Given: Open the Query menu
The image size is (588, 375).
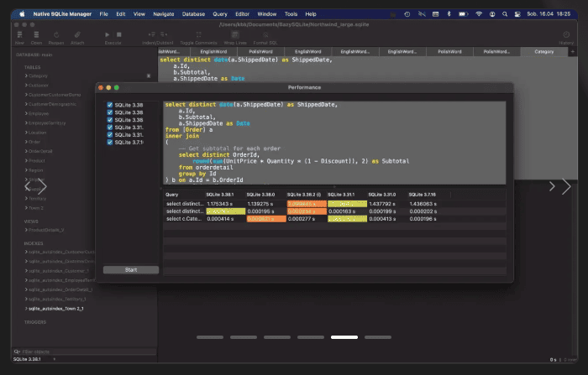Looking at the screenshot, I should [x=220, y=14].
